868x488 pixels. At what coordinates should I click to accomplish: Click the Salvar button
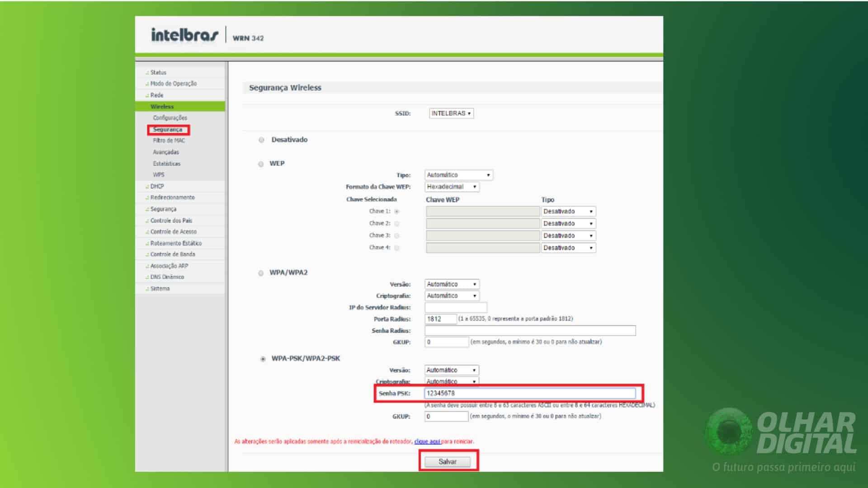[448, 462]
